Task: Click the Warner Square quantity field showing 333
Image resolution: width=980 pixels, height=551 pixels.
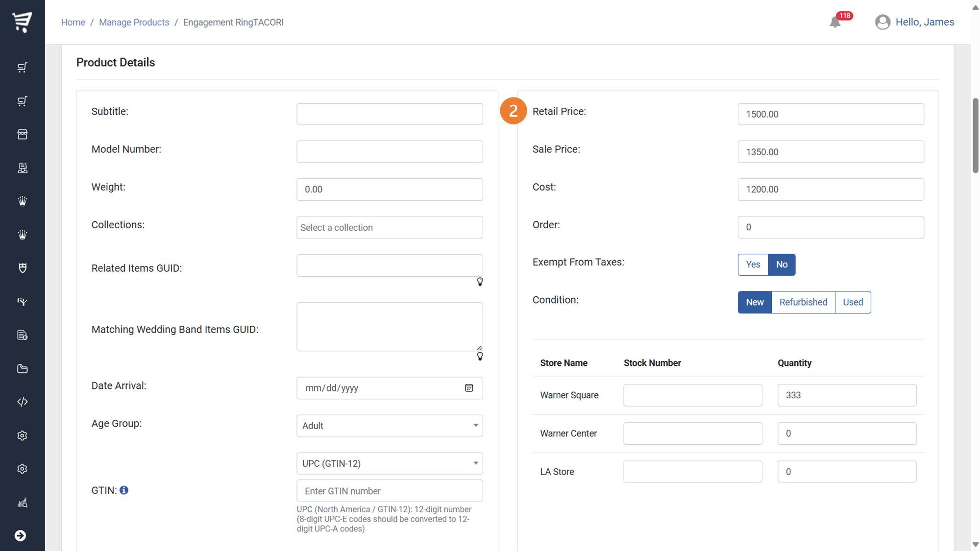Action: [847, 395]
